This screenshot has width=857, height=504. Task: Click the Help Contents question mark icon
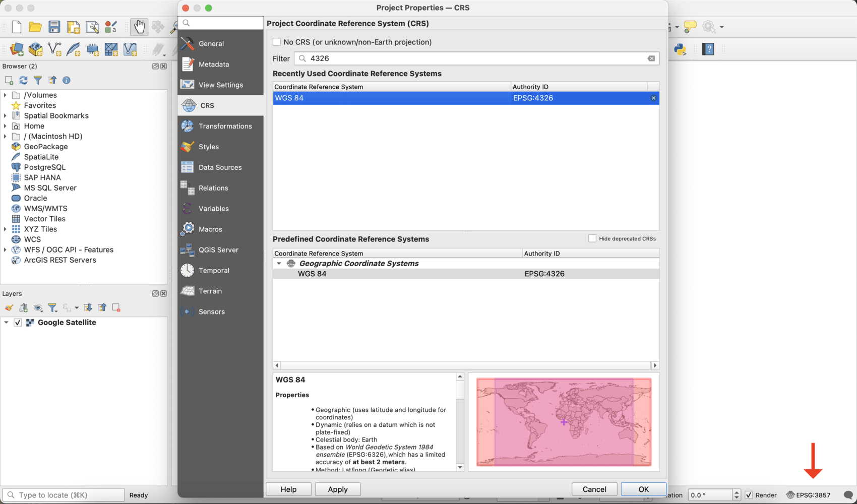pos(708,49)
